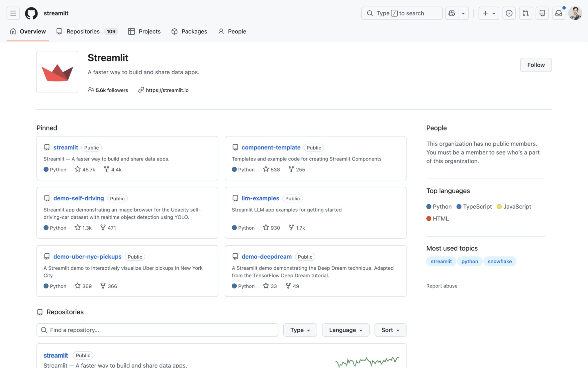The width and height of the screenshot is (588, 368).
Task: Filter by TypeScript in Top languages
Action: [x=474, y=206]
